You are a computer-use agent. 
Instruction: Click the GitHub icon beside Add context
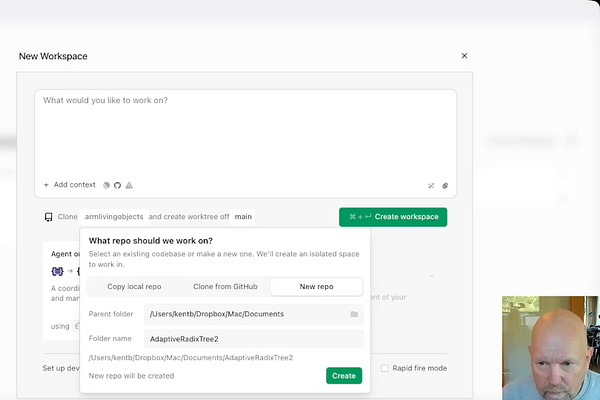pos(117,185)
